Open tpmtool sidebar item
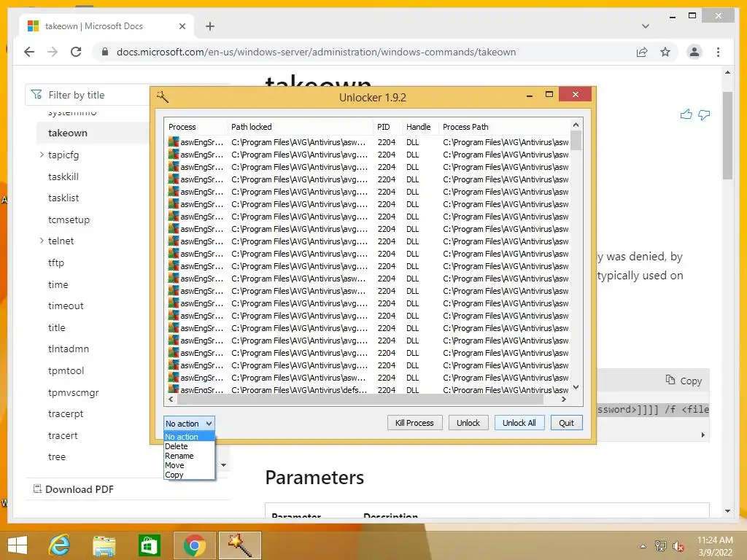747x560 pixels. point(66,370)
